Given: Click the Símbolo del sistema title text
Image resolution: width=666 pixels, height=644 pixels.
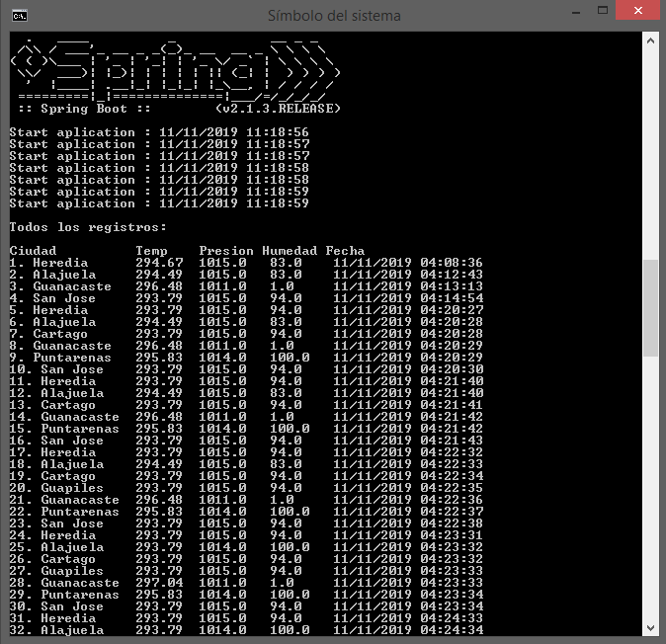Looking at the screenshot, I should tap(334, 16).
